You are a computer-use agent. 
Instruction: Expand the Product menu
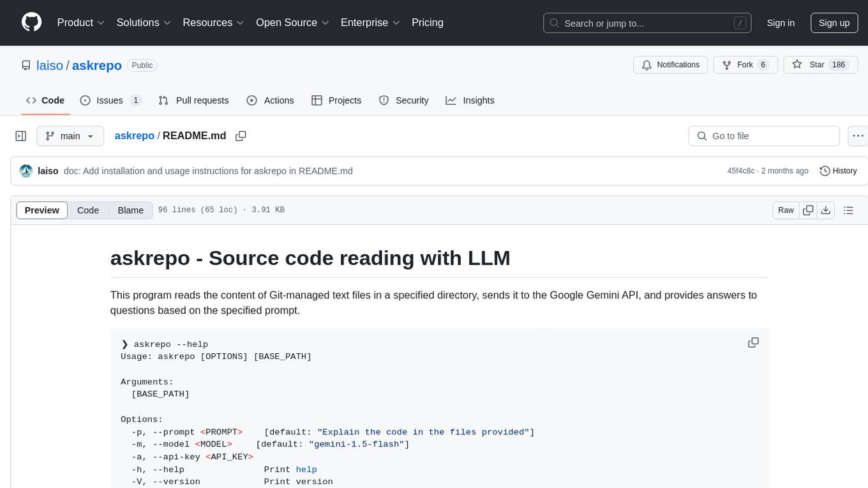[x=81, y=22]
